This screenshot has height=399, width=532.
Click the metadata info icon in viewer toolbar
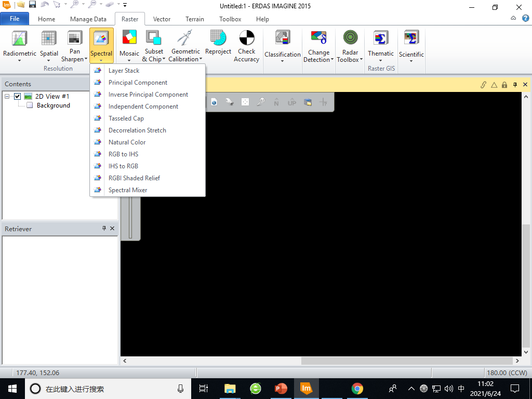tap(214, 102)
